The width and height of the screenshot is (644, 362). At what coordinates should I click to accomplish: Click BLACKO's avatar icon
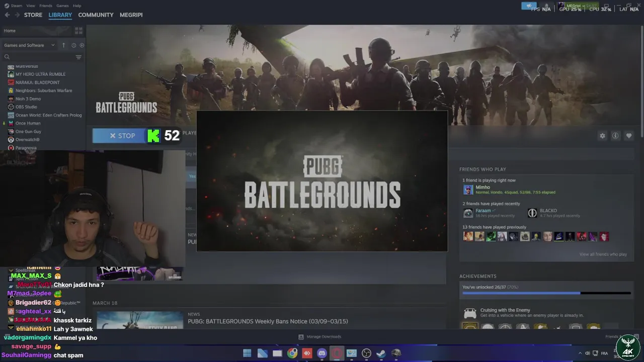(x=532, y=213)
